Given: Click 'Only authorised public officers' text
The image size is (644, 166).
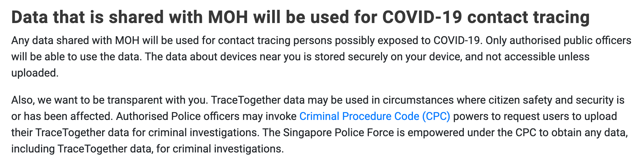Looking at the screenshot, I should (558, 41).
